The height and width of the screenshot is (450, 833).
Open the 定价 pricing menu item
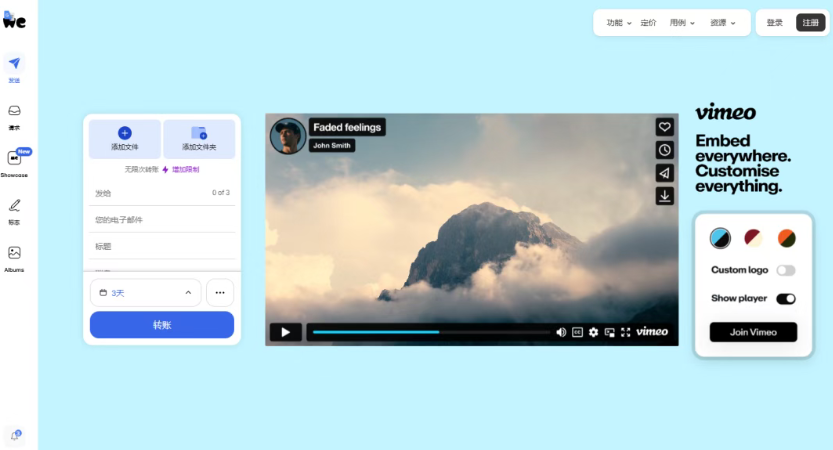pyautogui.click(x=648, y=23)
